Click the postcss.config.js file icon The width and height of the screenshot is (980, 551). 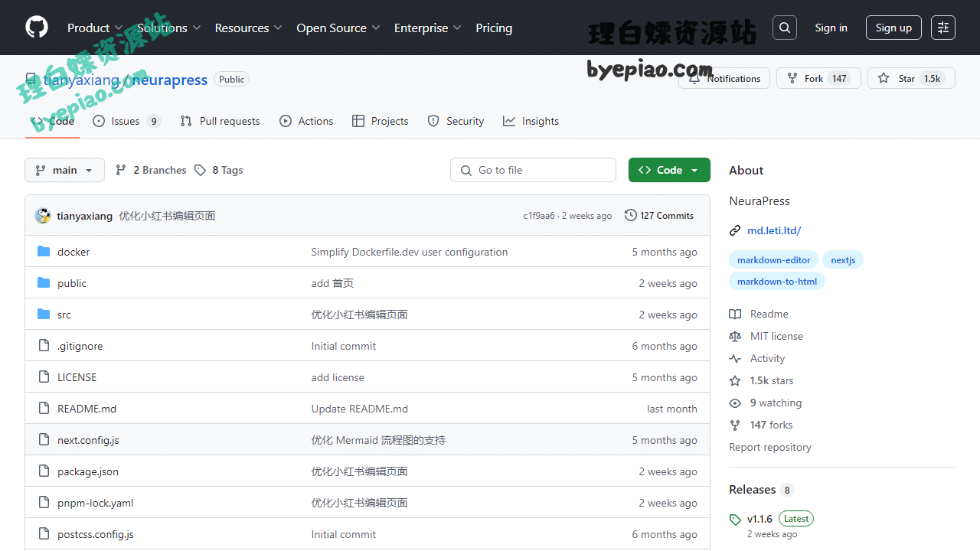click(44, 534)
